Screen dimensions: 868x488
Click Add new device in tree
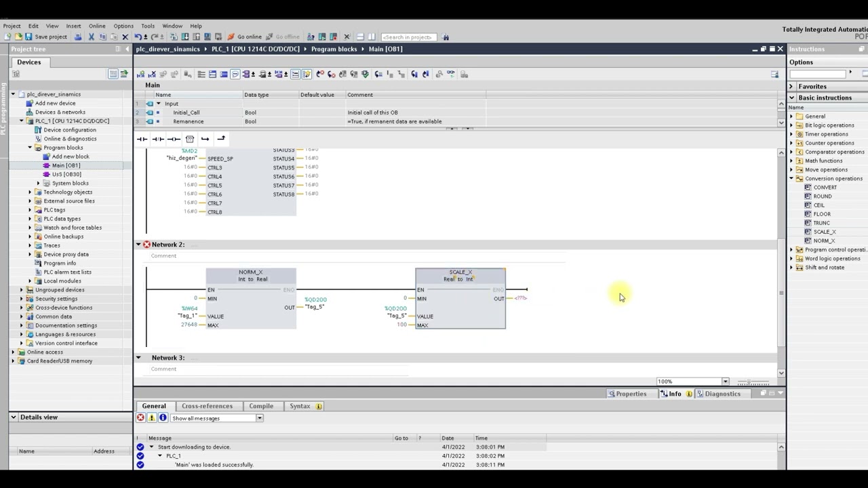click(55, 103)
